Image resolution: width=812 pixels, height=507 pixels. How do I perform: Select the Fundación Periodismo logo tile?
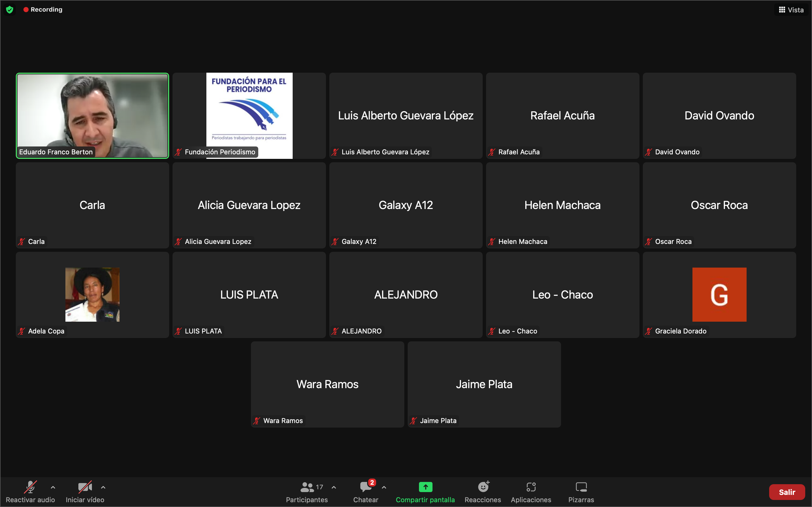coord(249,111)
